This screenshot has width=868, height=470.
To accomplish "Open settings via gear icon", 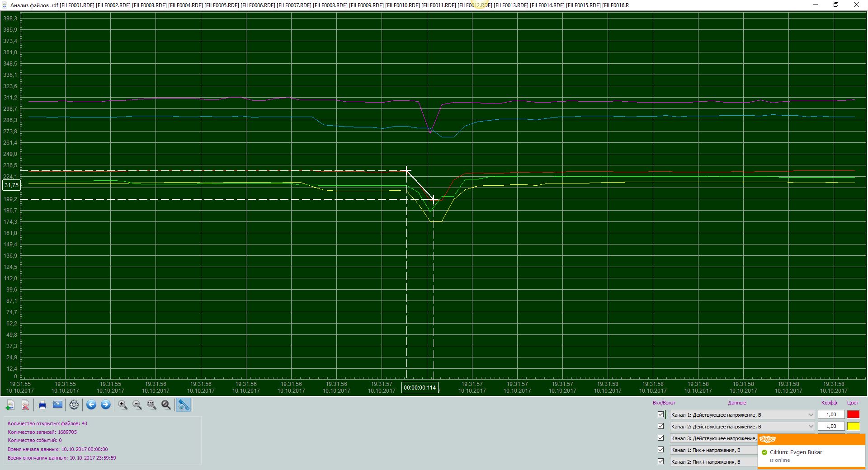I will pos(74,405).
